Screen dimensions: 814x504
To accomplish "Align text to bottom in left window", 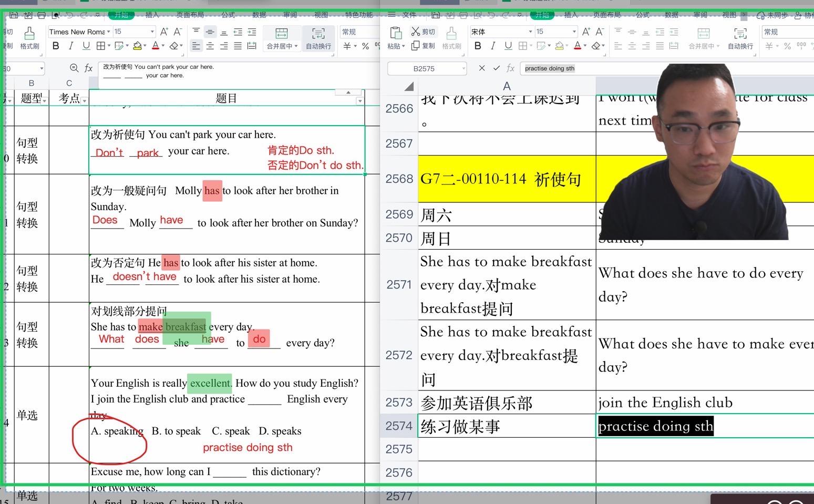I will coord(224,32).
